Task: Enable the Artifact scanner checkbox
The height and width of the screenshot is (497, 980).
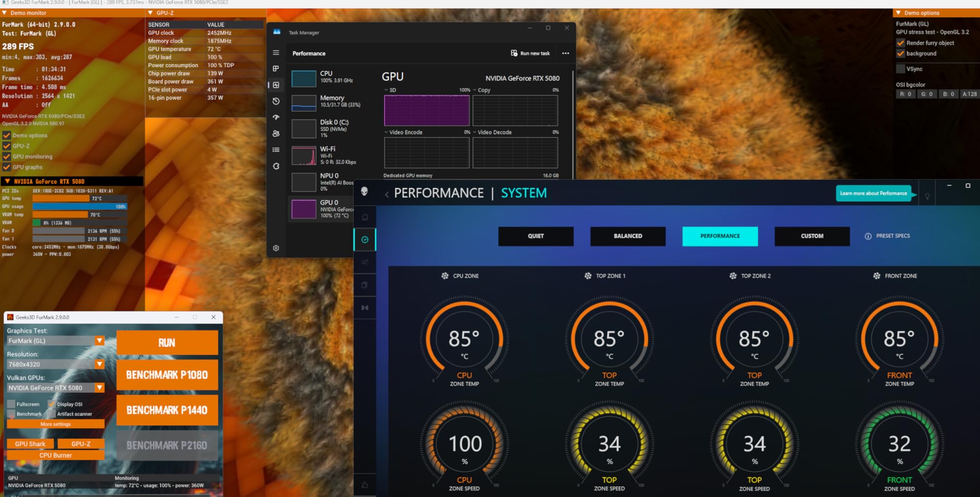Action: pos(51,414)
